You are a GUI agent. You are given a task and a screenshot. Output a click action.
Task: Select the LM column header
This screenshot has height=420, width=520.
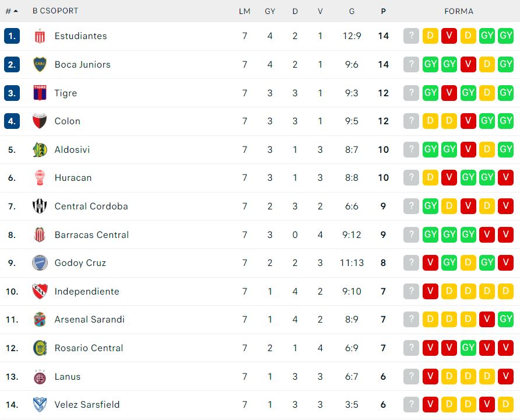point(245,11)
